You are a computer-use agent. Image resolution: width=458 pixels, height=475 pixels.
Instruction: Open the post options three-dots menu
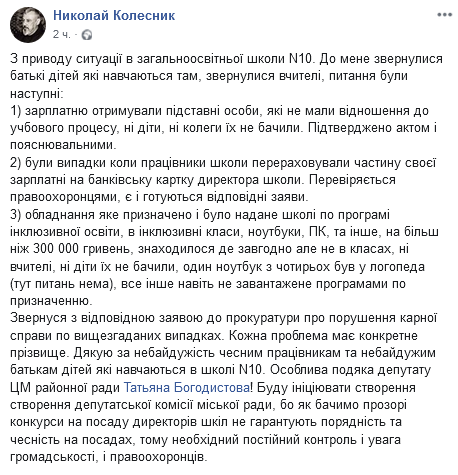click(x=445, y=15)
